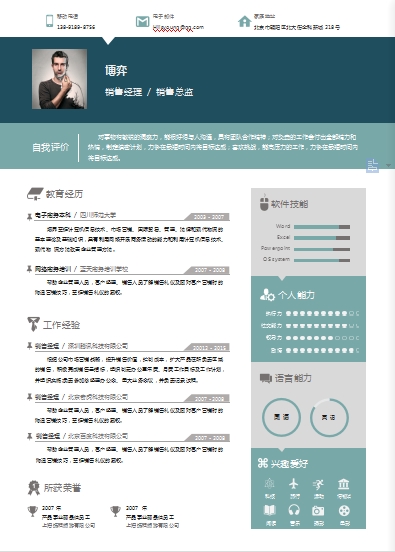Click the Excel skill level bar
Screen dimensions: 395x552
pos(322,238)
